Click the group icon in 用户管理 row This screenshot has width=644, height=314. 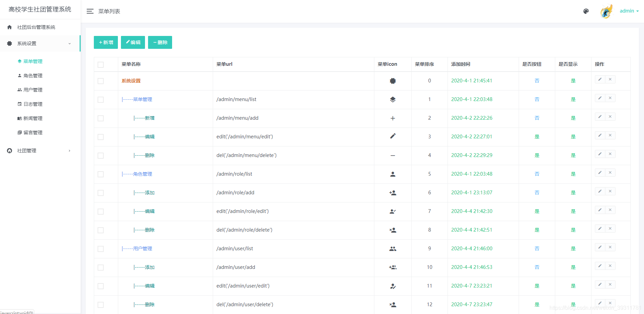[x=393, y=249]
